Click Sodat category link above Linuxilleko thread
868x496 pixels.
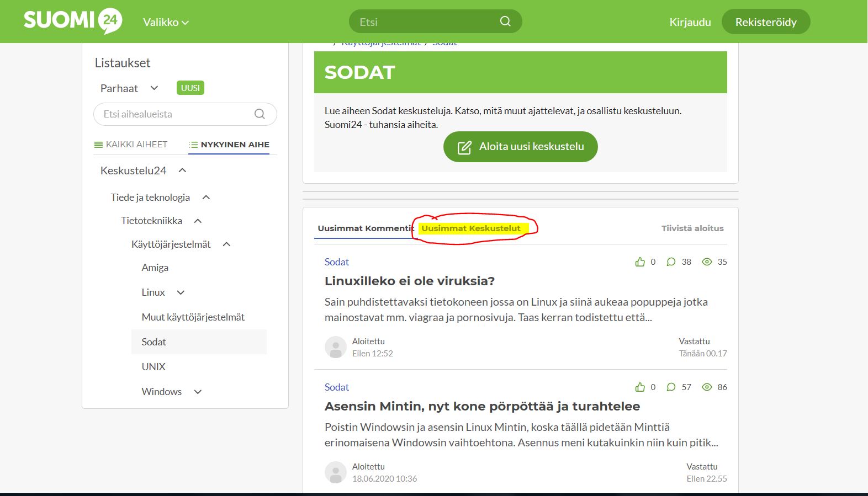pos(337,262)
